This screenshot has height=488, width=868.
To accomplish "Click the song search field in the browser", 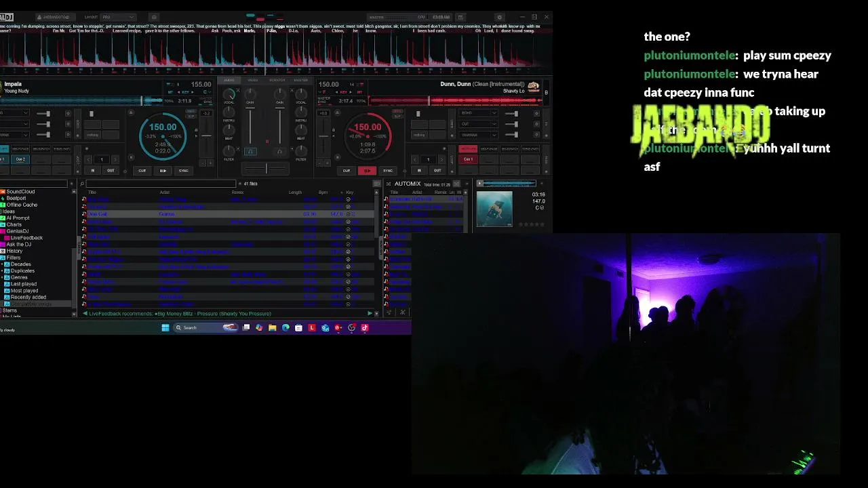I will pyautogui.click(x=161, y=184).
